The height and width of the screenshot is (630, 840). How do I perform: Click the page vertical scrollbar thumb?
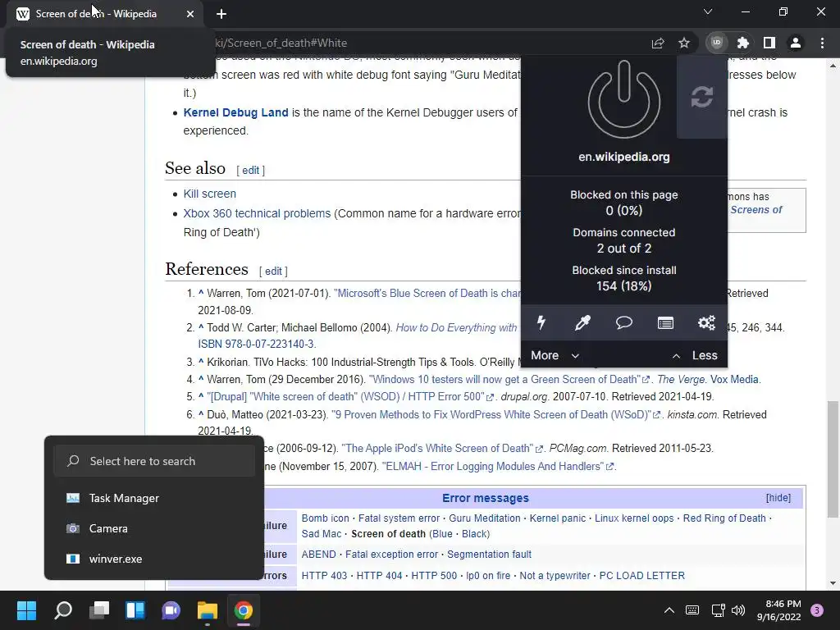click(x=833, y=459)
